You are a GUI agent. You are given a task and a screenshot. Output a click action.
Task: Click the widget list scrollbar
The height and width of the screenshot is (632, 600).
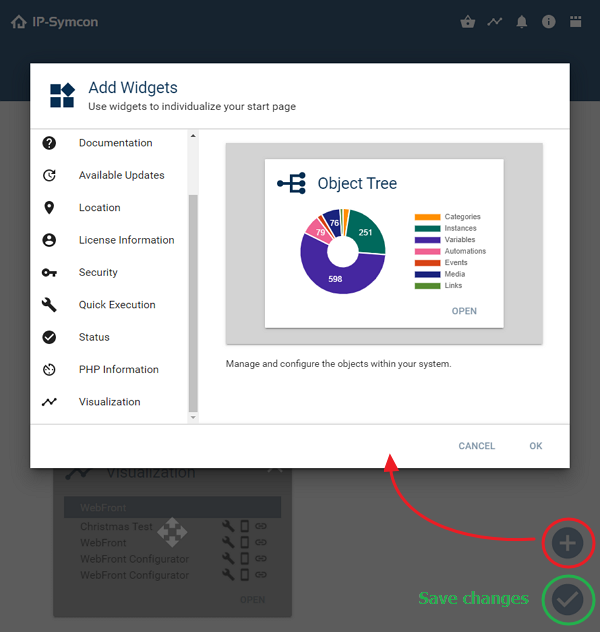193,300
